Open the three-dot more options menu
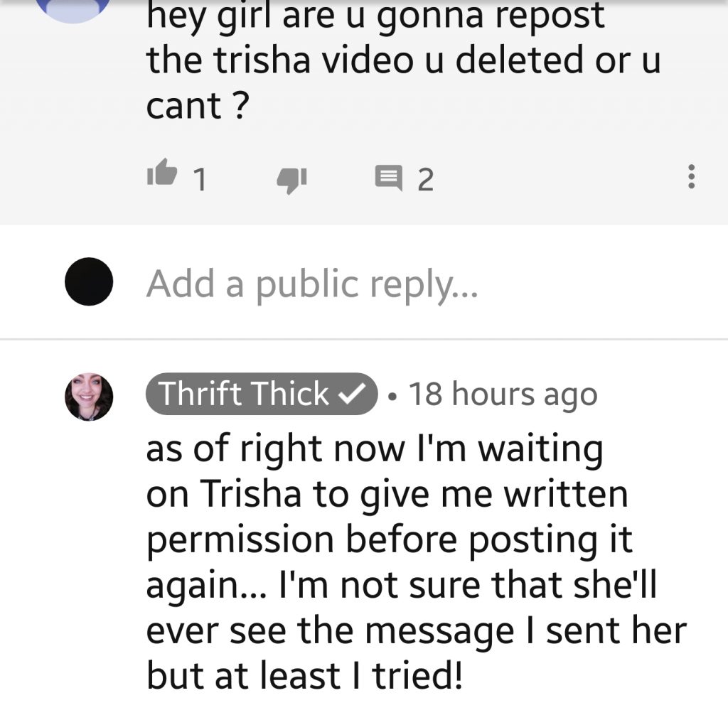 click(691, 176)
